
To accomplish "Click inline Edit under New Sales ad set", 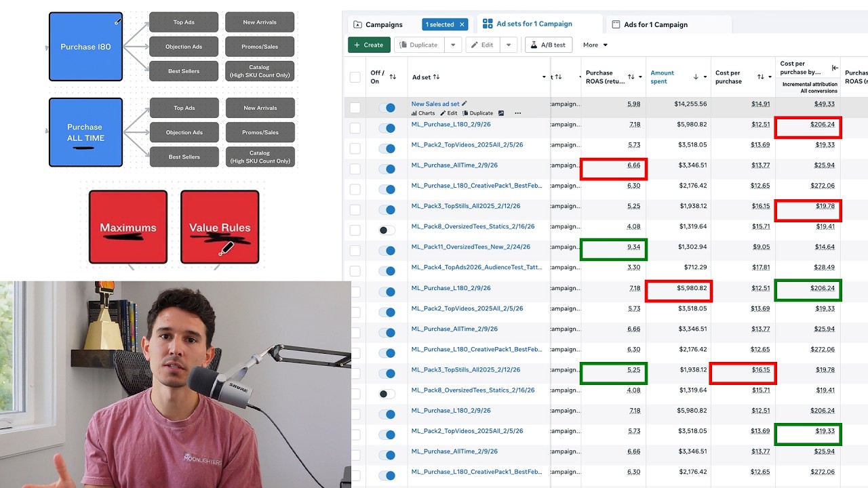I will click(449, 113).
